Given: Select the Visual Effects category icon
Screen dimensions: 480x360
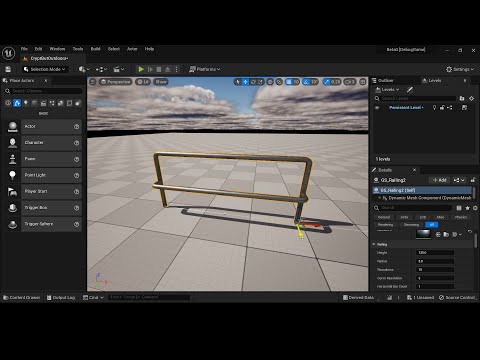Looking at the screenshot, I should click(52, 103).
